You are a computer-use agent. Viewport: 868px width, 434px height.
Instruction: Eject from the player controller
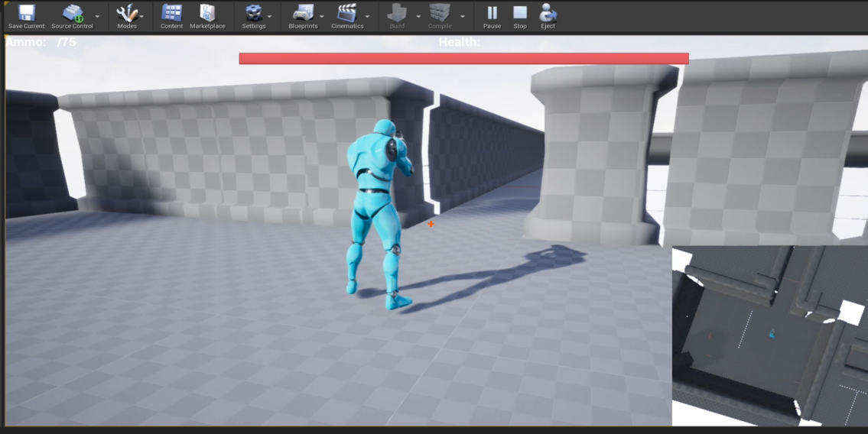pos(548,17)
